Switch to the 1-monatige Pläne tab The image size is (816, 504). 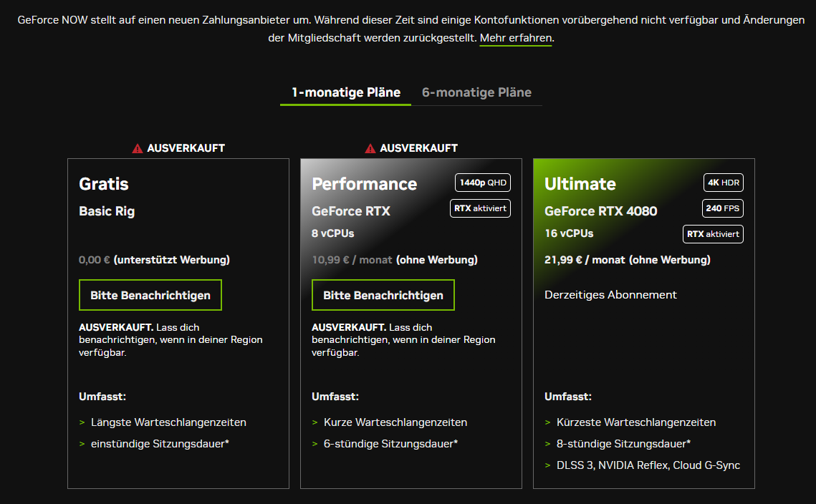click(x=346, y=92)
